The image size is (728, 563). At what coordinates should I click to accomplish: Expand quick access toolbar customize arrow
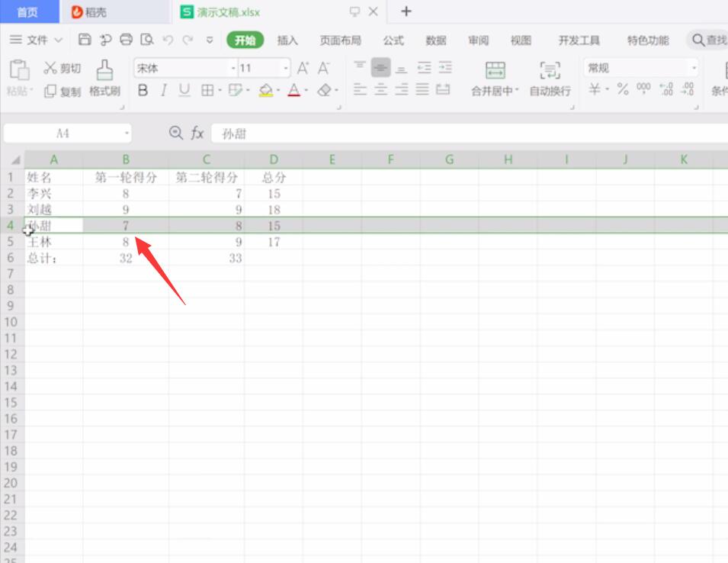(210, 40)
